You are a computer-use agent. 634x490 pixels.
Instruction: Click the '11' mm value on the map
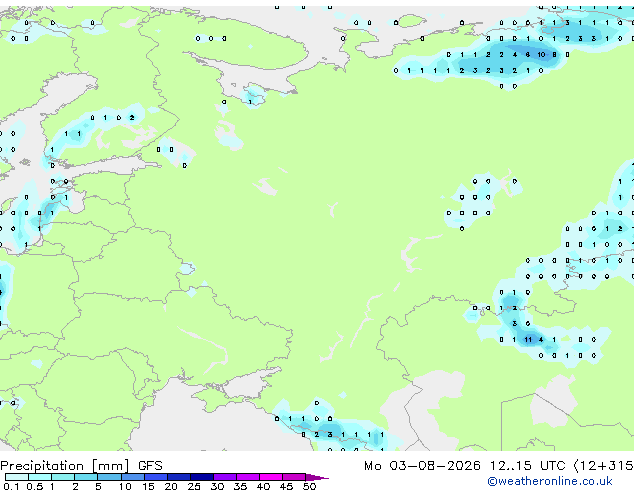point(528,340)
